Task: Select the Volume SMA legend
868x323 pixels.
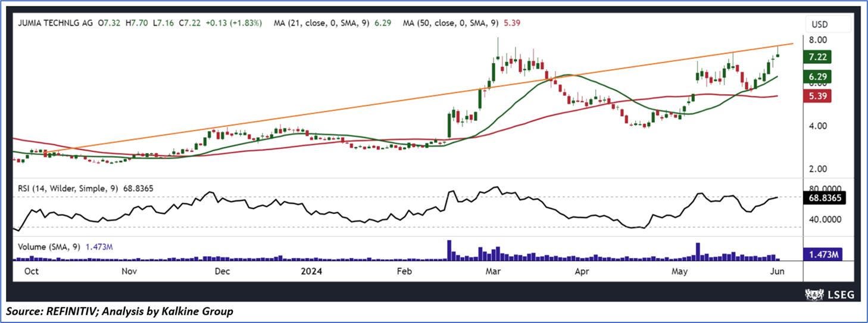Action: (65, 246)
